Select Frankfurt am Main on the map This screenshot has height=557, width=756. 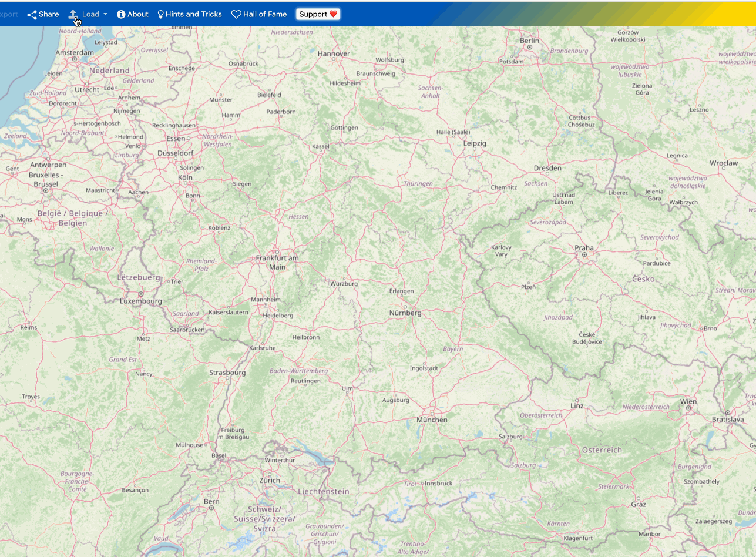click(x=277, y=262)
